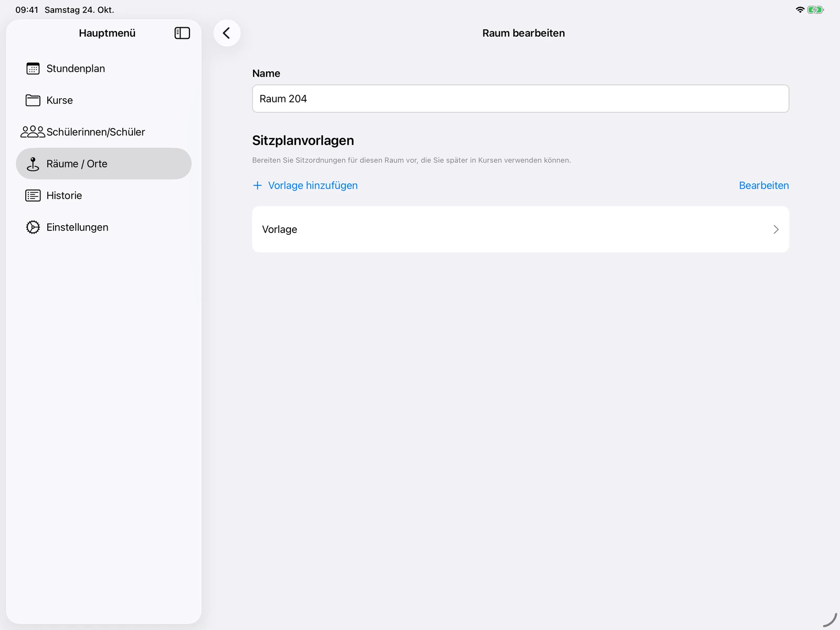Click the Bereiten Sie Sitzordnungen description text
Screen dimensions: 840x630
tap(412, 160)
